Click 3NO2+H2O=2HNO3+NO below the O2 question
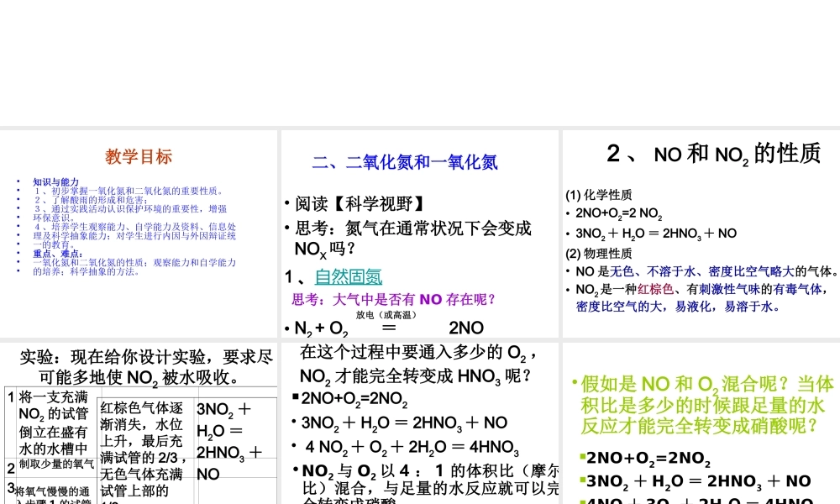The image size is (840, 504). (x=404, y=423)
